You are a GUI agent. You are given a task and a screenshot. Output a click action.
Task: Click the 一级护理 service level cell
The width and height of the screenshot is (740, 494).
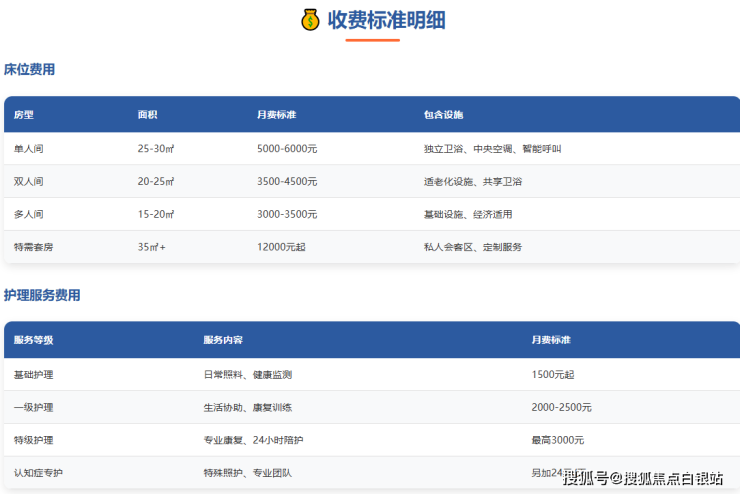(34, 407)
